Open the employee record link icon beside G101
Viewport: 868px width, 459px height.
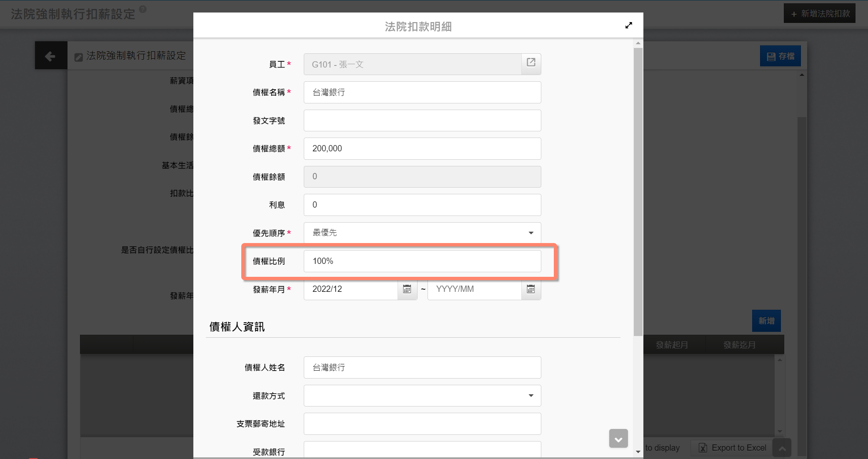531,63
